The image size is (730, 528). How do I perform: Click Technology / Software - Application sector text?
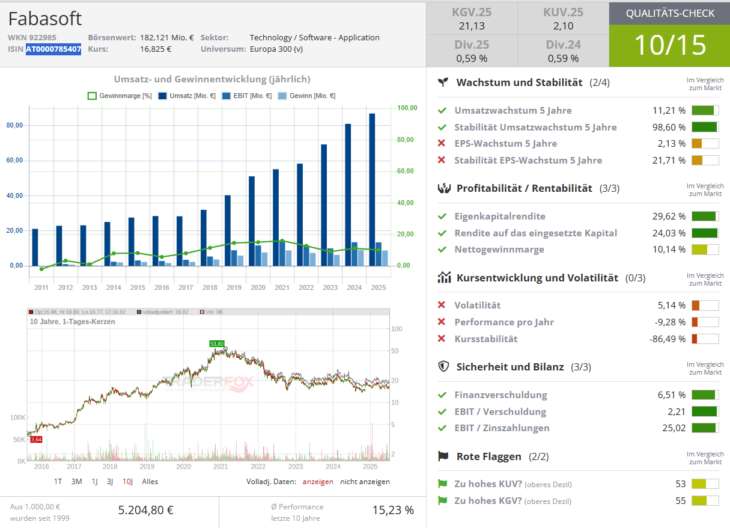(315, 38)
